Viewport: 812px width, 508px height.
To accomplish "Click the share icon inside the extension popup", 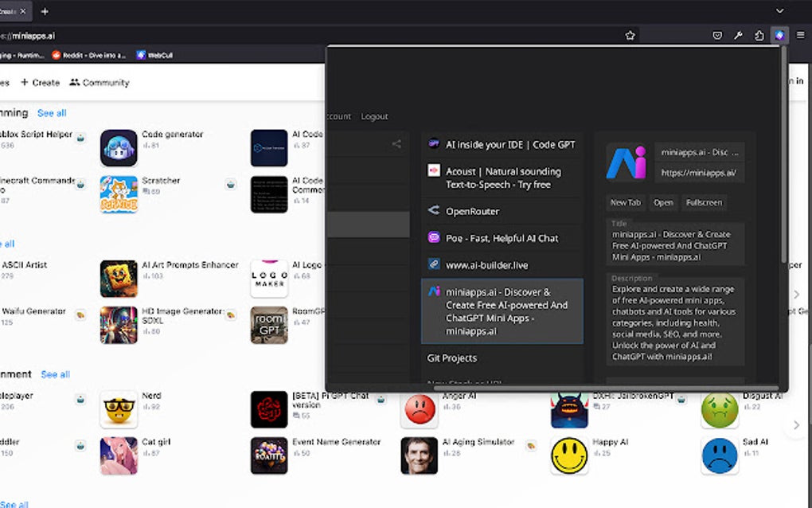I will (x=396, y=144).
